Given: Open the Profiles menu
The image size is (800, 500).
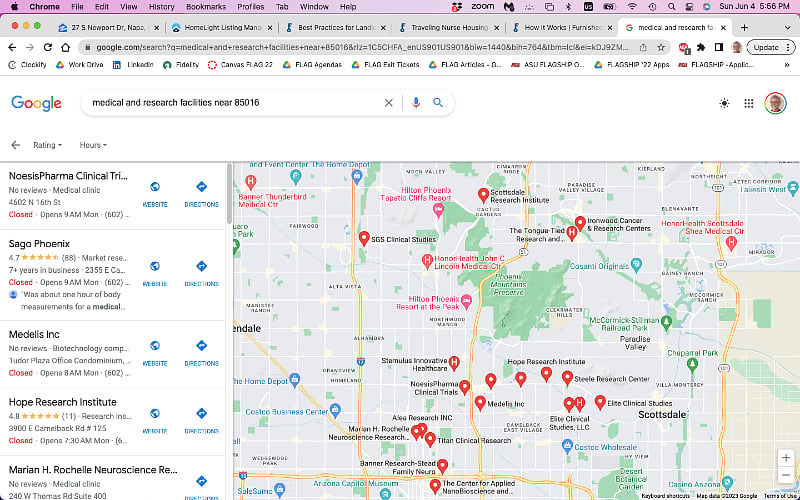Looking at the screenshot, I should 251,7.
